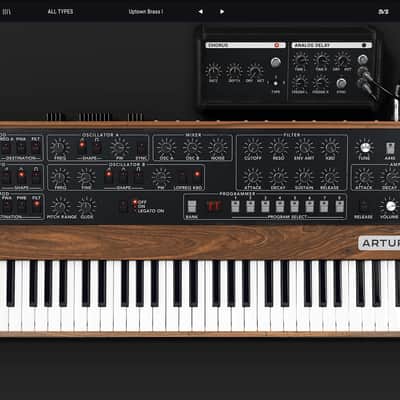This screenshot has height=400, width=400.
Task: Click the Oscillator B Freq knob
Action: pyautogui.click(x=60, y=177)
